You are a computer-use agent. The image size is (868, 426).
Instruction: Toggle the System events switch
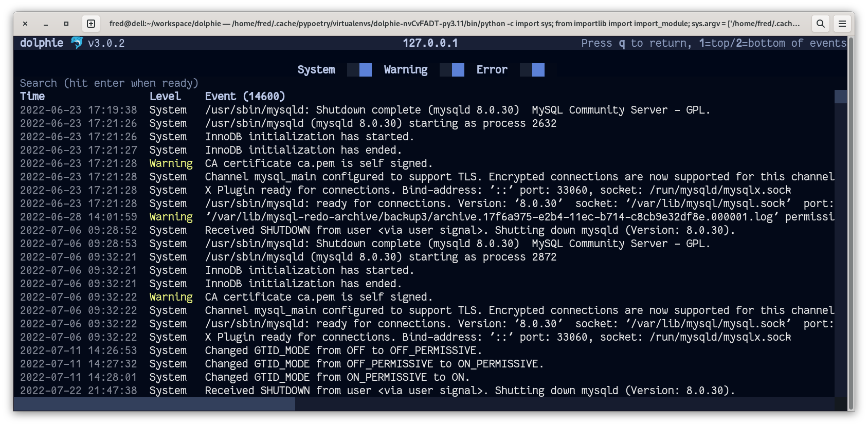pos(359,70)
